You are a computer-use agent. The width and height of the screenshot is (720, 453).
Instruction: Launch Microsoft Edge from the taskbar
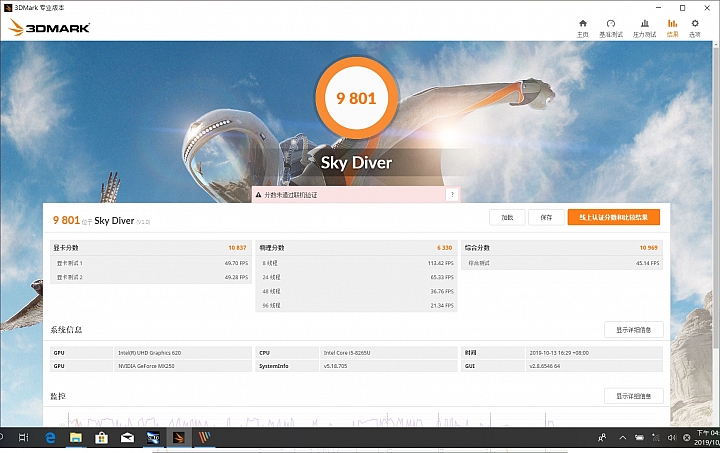(x=50, y=438)
